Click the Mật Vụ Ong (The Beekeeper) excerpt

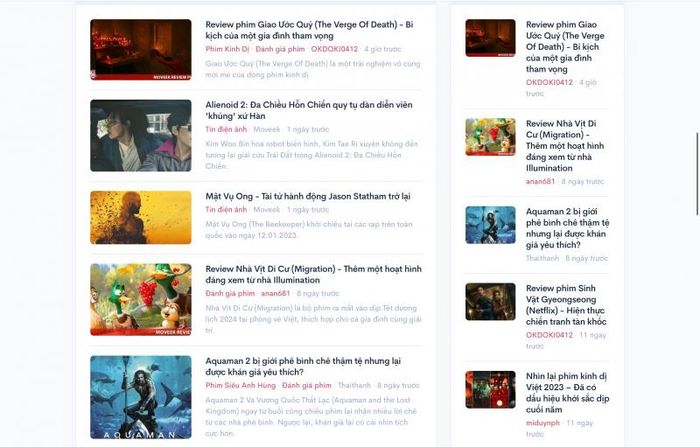[x=309, y=230]
